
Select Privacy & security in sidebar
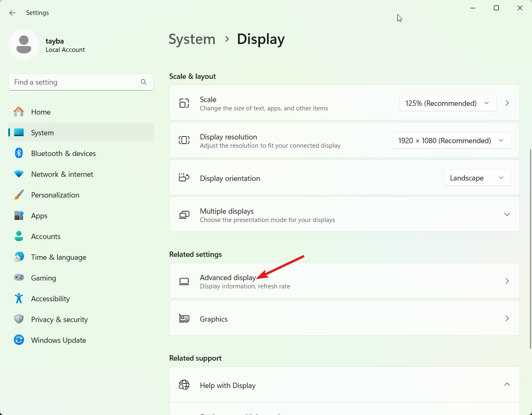[x=81, y=319]
